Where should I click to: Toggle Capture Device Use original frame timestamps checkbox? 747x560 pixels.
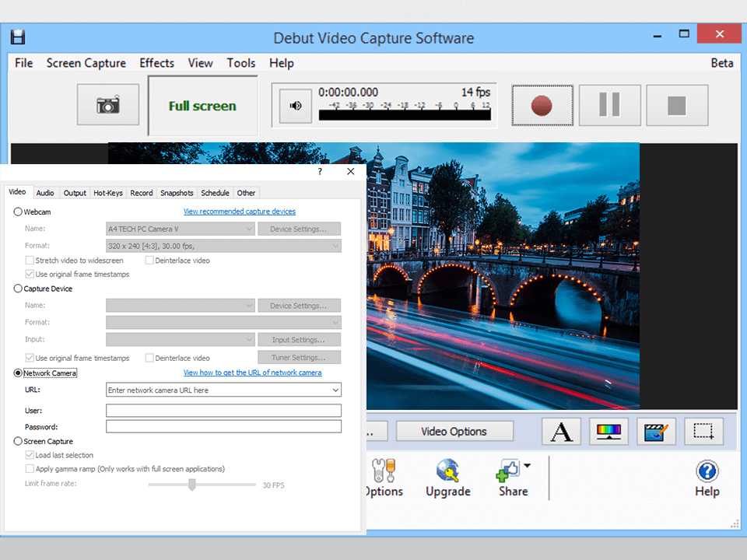(30, 358)
